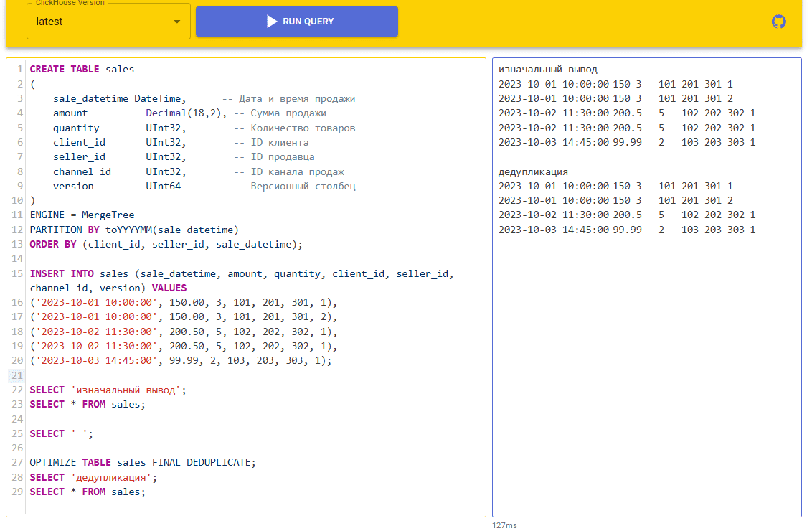Click line number 21 in the editor gutter
The width and height of the screenshot is (812, 531).
18,375
